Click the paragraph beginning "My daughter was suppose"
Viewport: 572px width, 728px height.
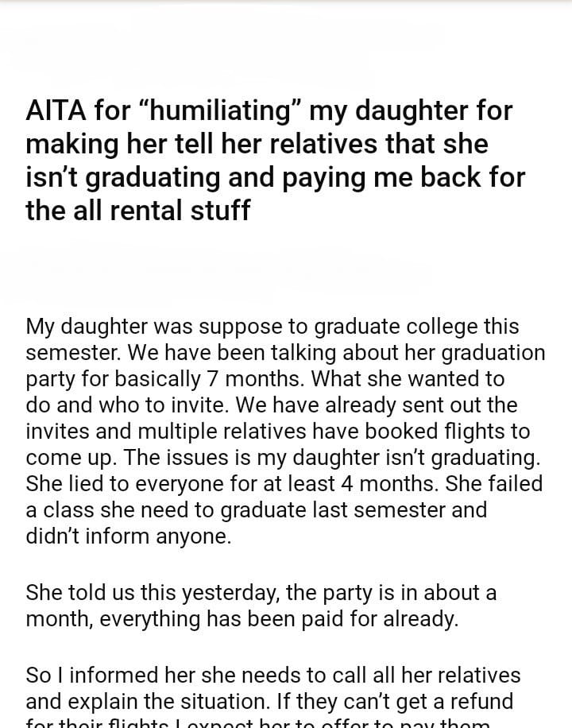pos(285,431)
